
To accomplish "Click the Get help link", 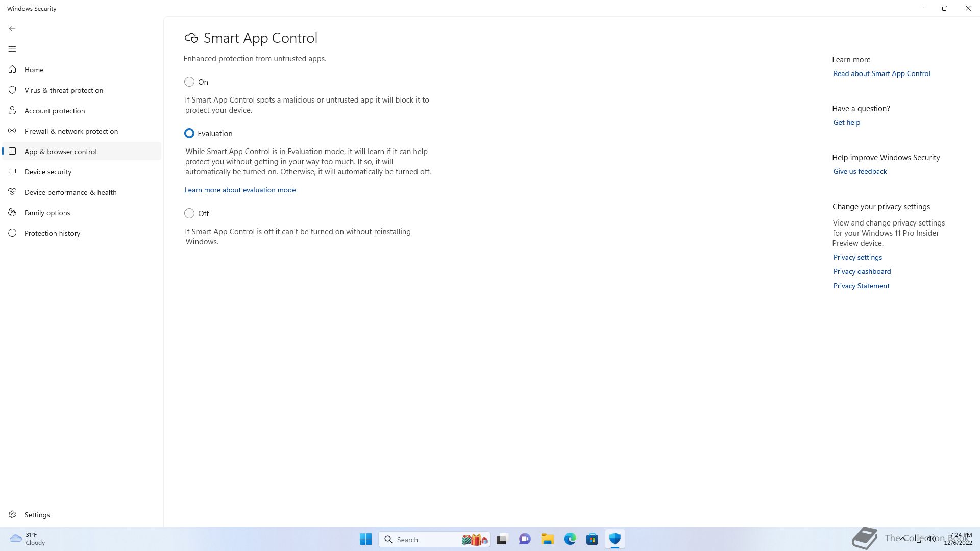I will 846,122.
